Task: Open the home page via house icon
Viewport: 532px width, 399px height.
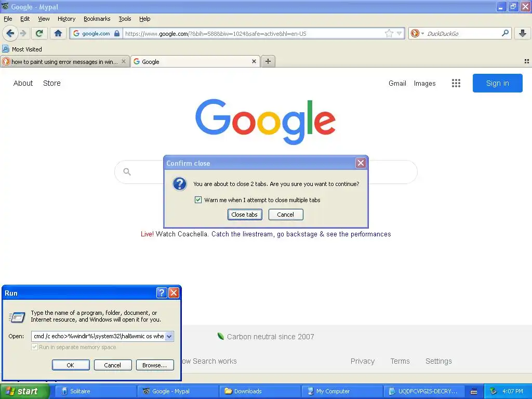Action: pos(58,33)
